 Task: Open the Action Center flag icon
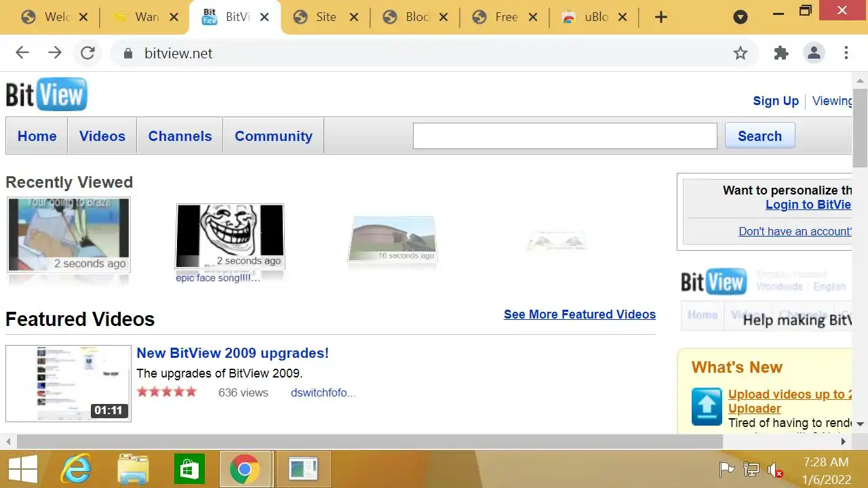click(x=727, y=469)
